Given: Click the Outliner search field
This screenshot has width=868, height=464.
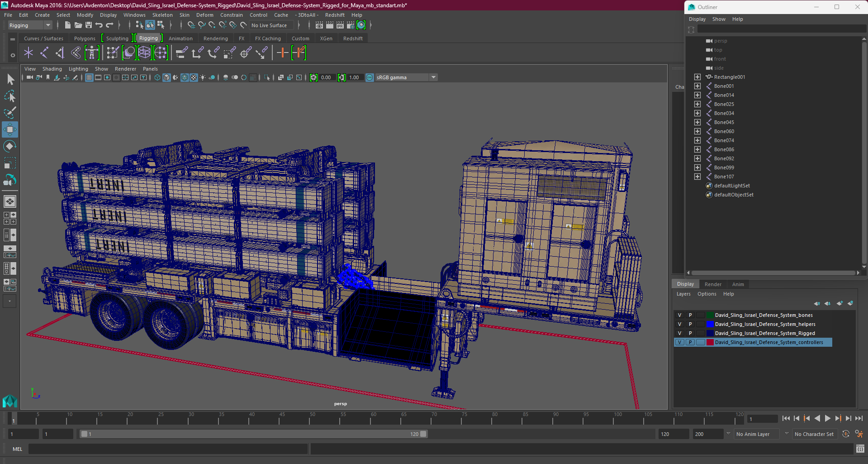Looking at the screenshot, I should click(781, 29).
